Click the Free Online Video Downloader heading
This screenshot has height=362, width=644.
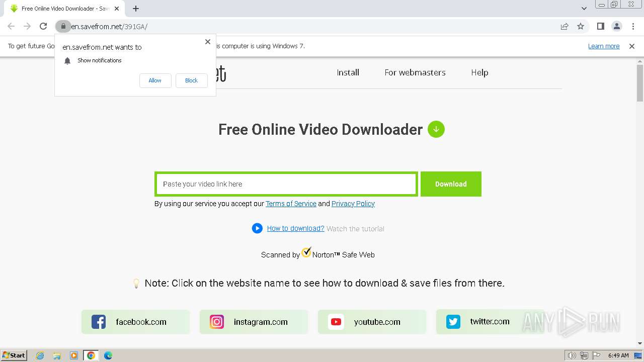point(320,129)
